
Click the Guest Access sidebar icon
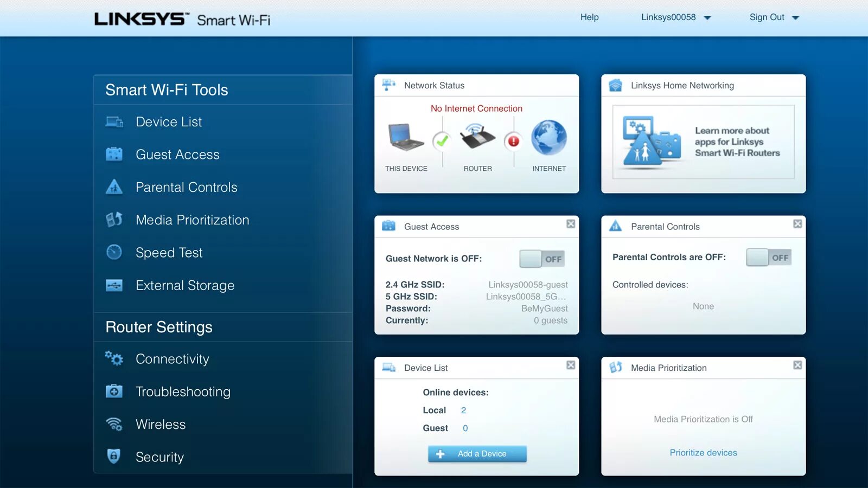tap(114, 155)
